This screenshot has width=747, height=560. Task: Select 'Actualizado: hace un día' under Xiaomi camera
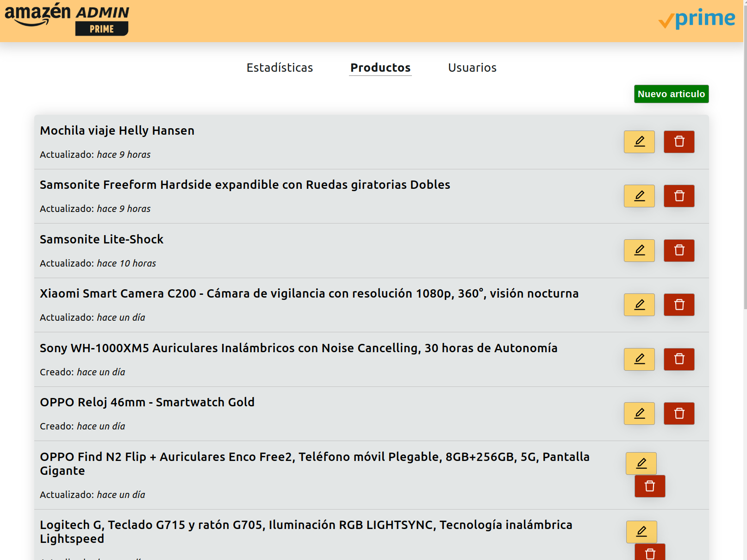pyautogui.click(x=93, y=317)
